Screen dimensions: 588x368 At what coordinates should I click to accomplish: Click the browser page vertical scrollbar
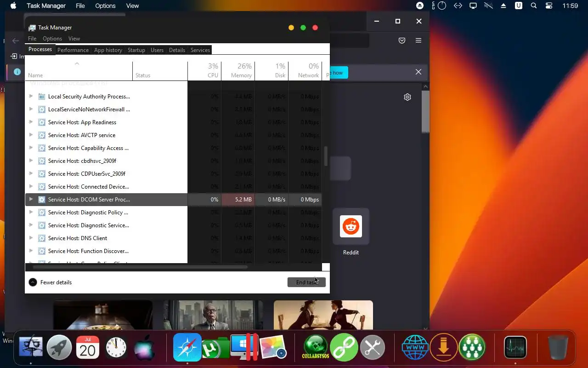pos(425,112)
